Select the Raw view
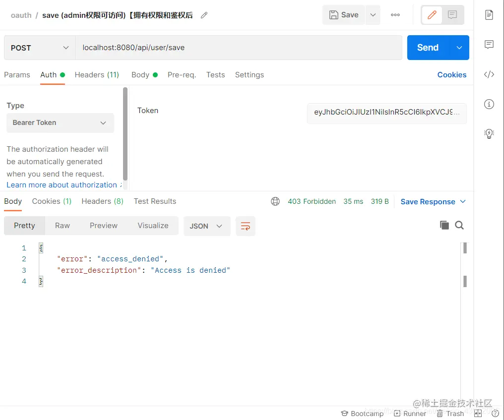Image resolution: width=504 pixels, height=420 pixels. pos(63,226)
